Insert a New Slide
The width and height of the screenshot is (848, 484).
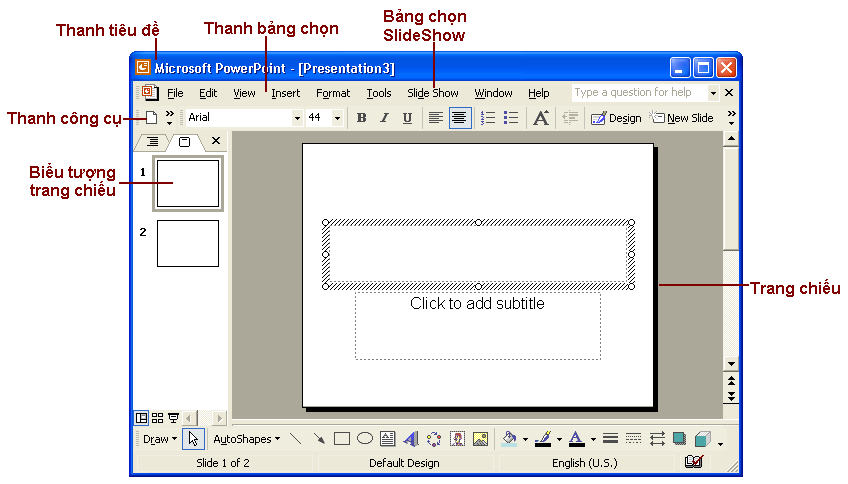click(681, 118)
